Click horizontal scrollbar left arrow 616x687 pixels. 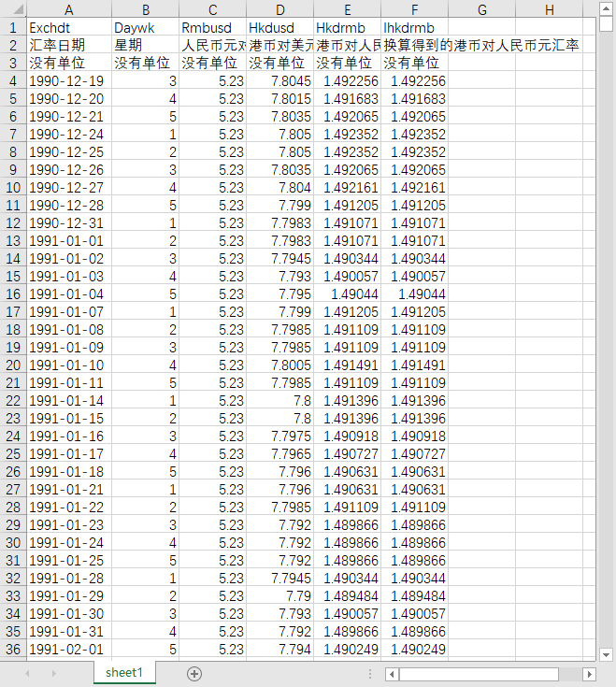(392, 674)
